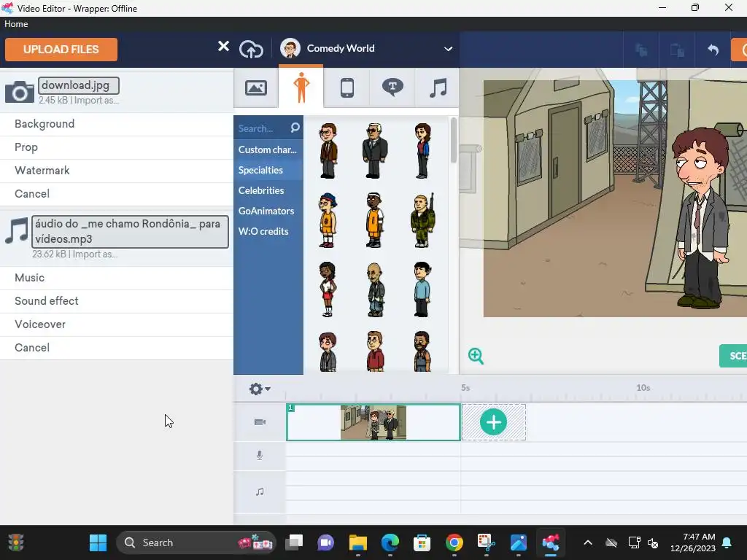This screenshot has width=747, height=560.
Task: Click the paste icon in top toolbar
Action: [677, 50]
